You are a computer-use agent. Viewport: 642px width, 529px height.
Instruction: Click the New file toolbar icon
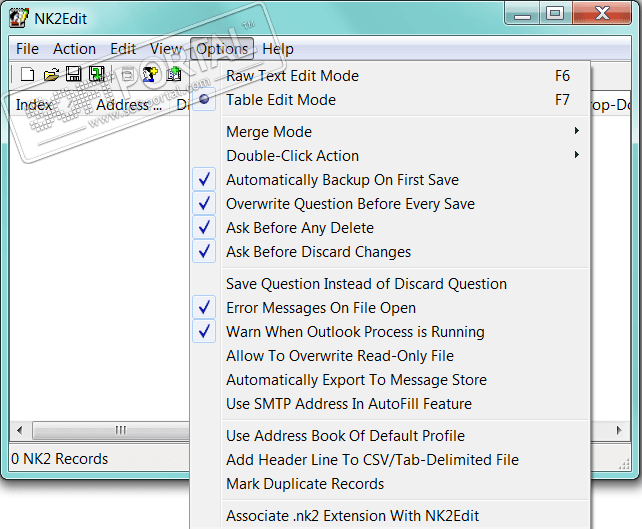click(x=27, y=75)
